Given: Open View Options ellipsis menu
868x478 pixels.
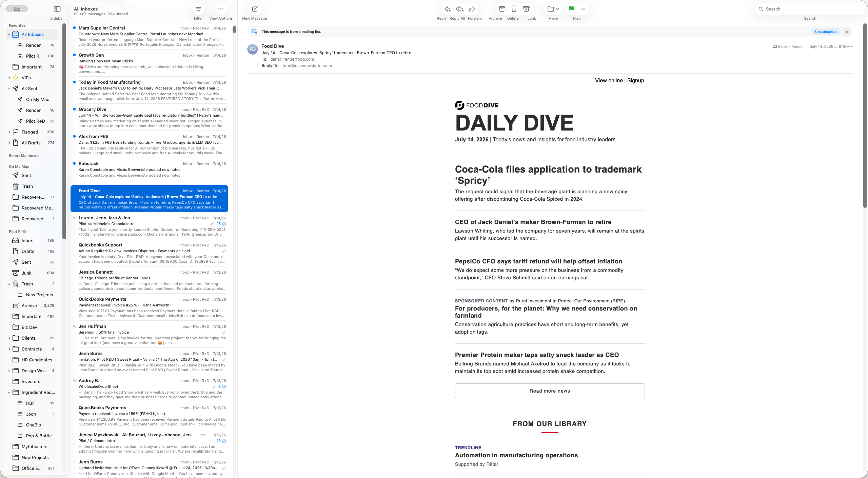Looking at the screenshot, I should click(221, 9).
